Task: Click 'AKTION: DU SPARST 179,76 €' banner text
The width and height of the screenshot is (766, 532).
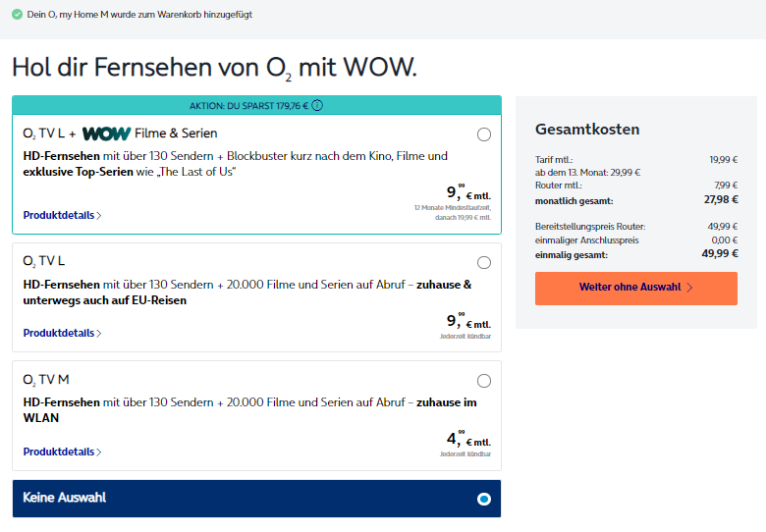Action: pos(248,106)
